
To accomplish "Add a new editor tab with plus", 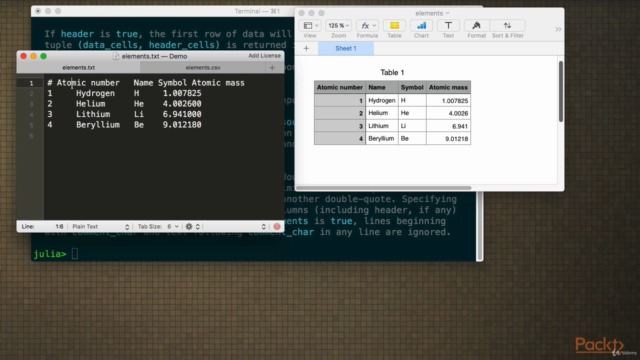I will 272,68.
